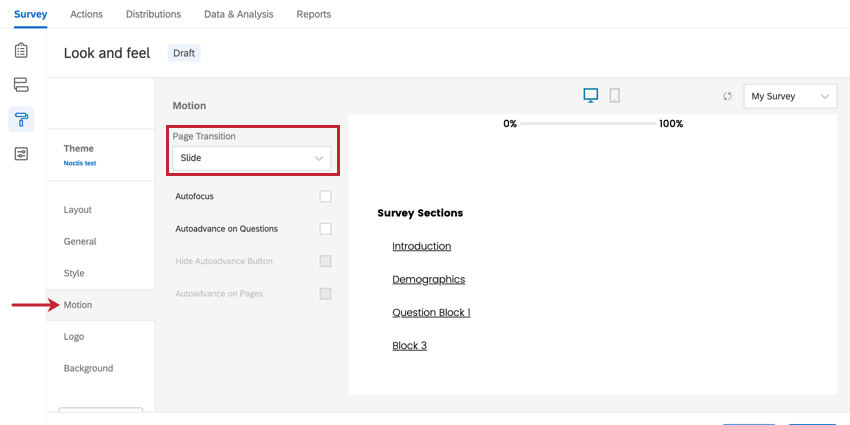Click the Introduction section link
This screenshot has width=850, height=425.
tap(421, 246)
